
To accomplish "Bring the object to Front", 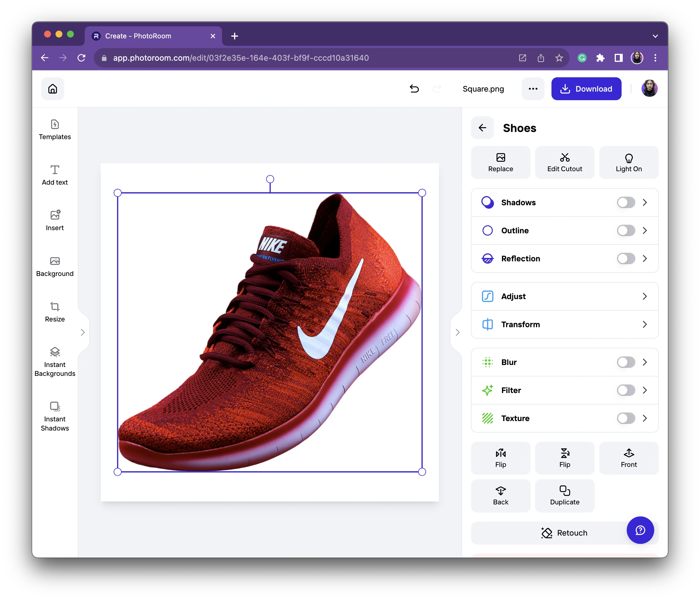I will pos(628,458).
